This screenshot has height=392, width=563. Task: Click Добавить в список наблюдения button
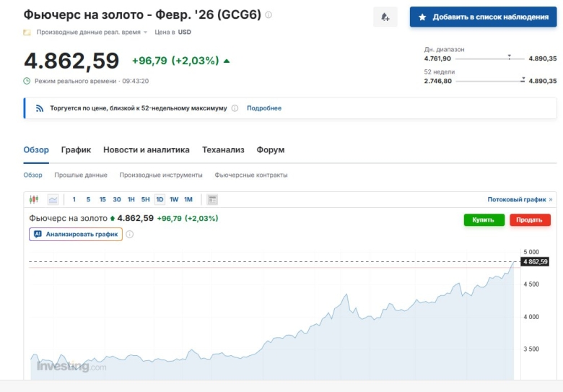pyautogui.click(x=483, y=17)
